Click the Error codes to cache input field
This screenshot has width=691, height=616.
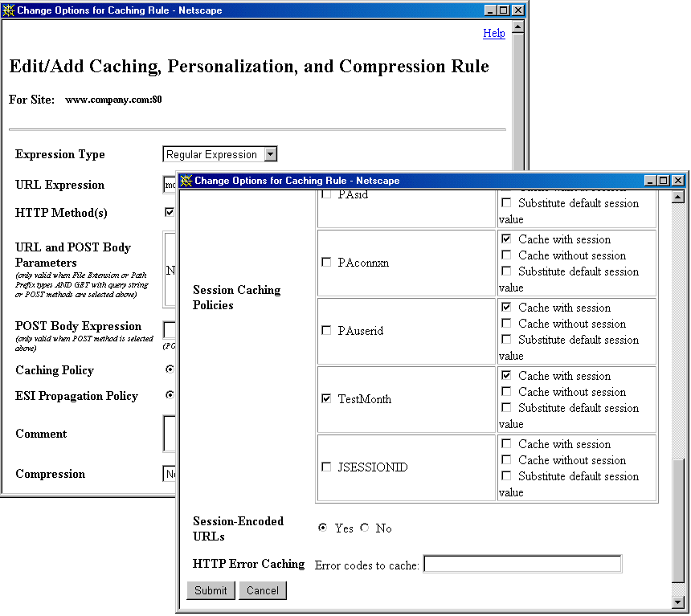pyautogui.click(x=522, y=563)
